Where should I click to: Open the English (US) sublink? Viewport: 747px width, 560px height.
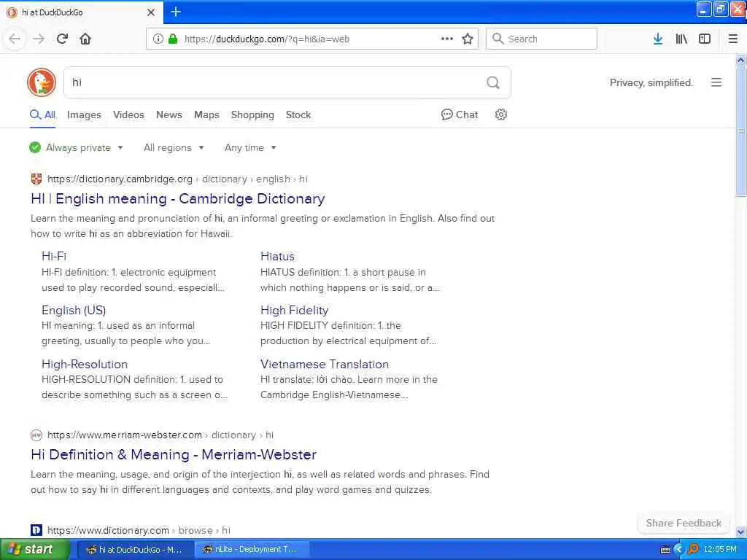coord(74,310)
